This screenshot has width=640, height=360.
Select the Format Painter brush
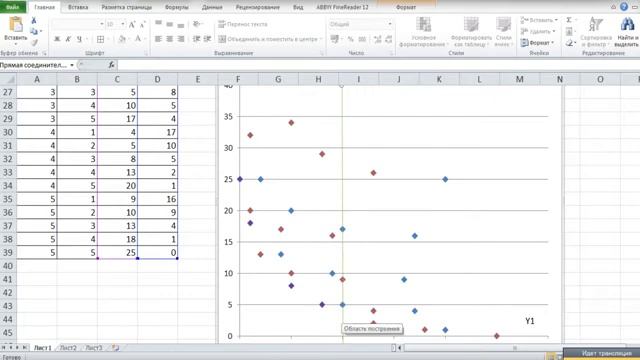point(34,42)
